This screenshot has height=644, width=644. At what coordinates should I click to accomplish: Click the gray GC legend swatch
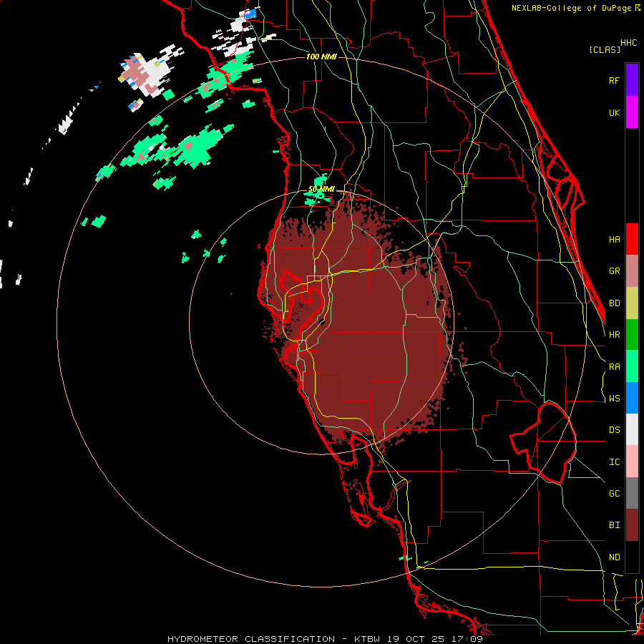point(632,493)
